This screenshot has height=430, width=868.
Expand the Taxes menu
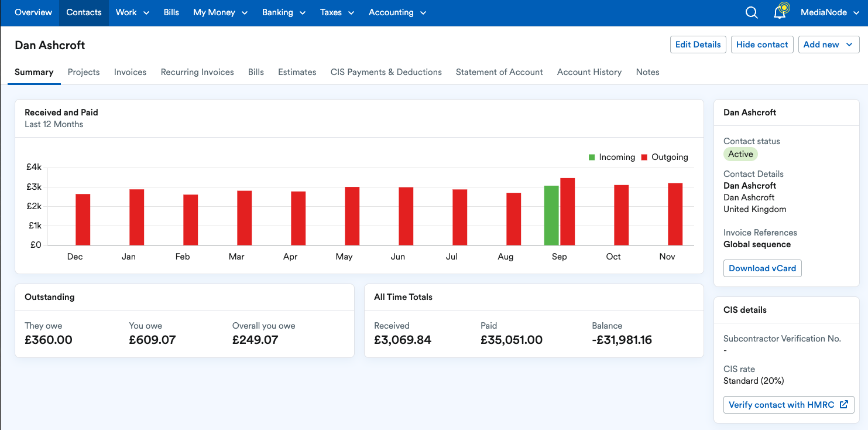(x=337, y=12)
